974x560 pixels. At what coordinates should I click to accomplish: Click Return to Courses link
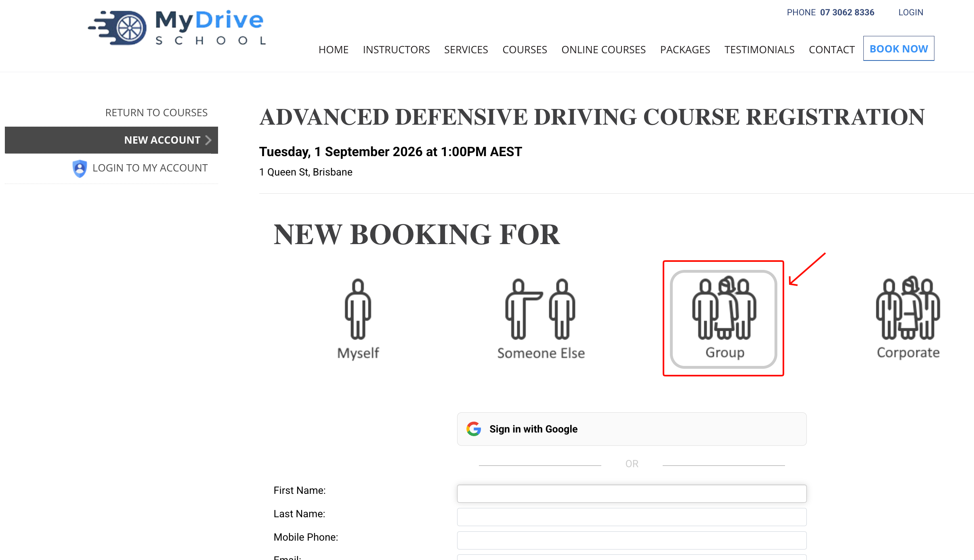click(x=156, y=113)
